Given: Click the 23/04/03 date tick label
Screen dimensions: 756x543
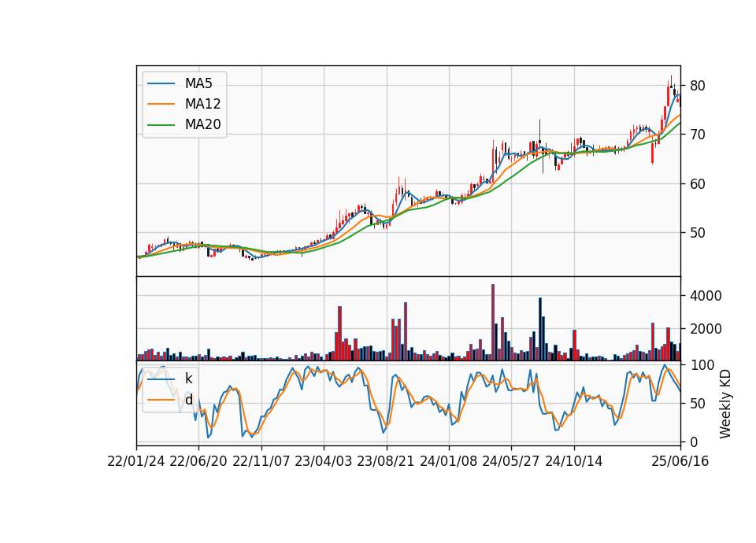Looking at the screenshot, I should 324,461.
